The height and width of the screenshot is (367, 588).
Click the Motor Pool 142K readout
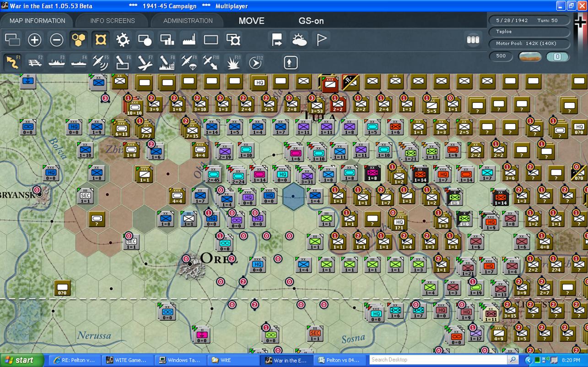pos(530,44)
